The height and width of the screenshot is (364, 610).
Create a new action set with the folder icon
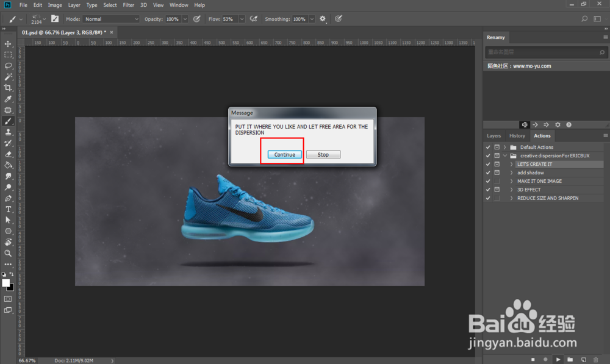tap(570, 359)
